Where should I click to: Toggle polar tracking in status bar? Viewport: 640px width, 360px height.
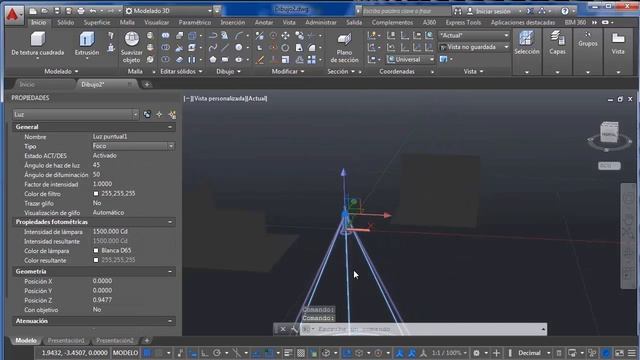[x=217, y=353]
